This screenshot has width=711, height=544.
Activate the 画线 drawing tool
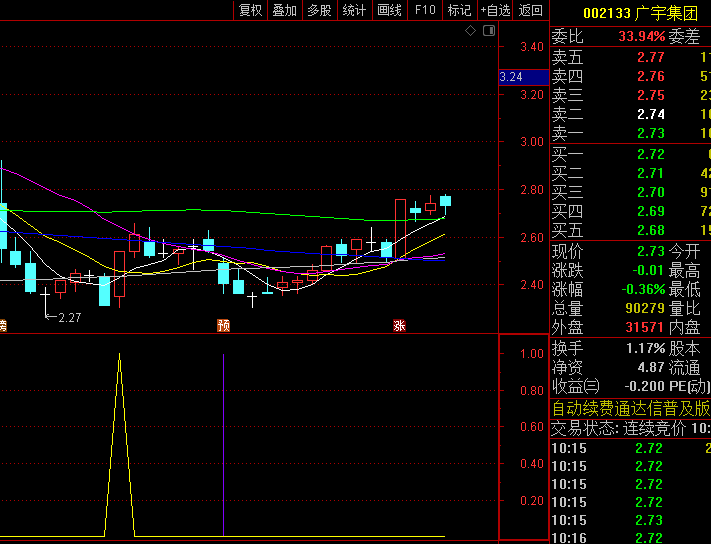[x=389, y=10]
